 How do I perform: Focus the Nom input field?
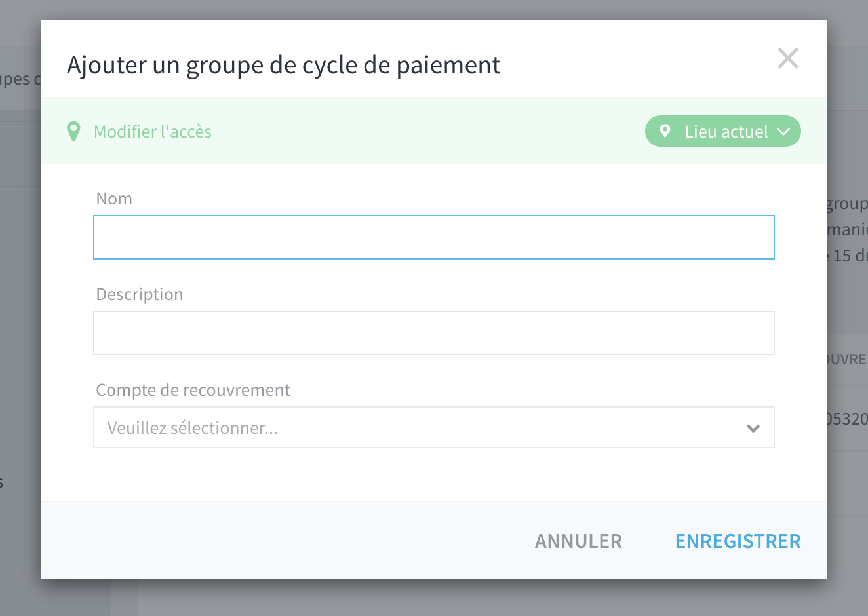point(434,237)
